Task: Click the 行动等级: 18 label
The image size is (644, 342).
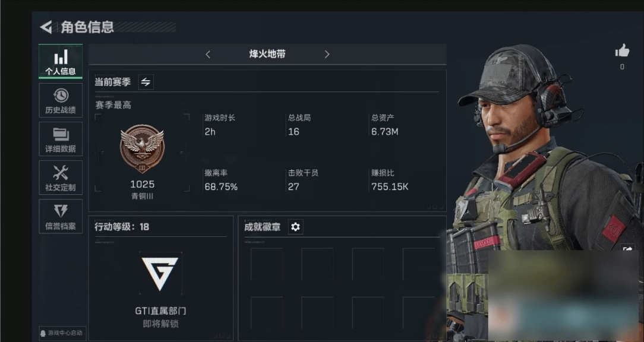Action: coord(122,227)
